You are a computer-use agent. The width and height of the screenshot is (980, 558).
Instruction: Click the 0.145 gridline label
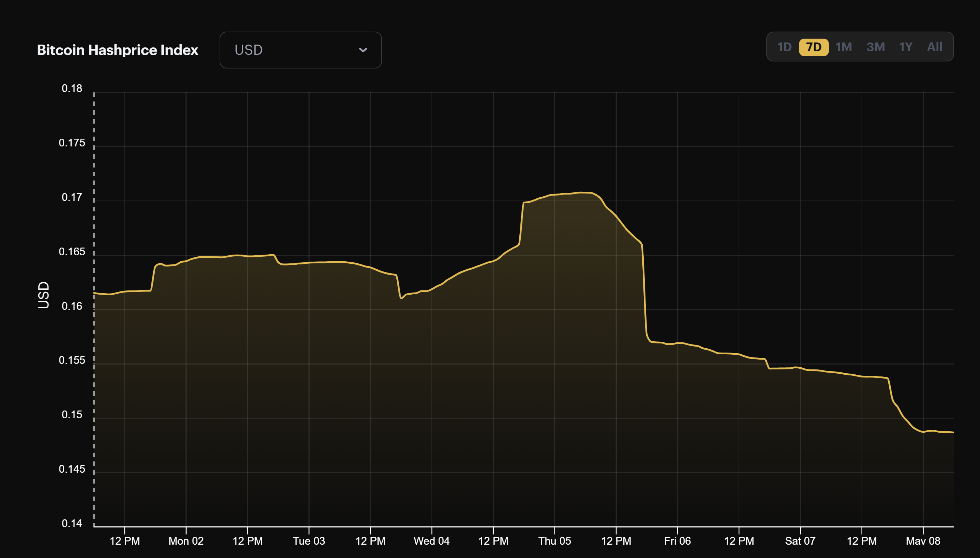pos(72,469)
